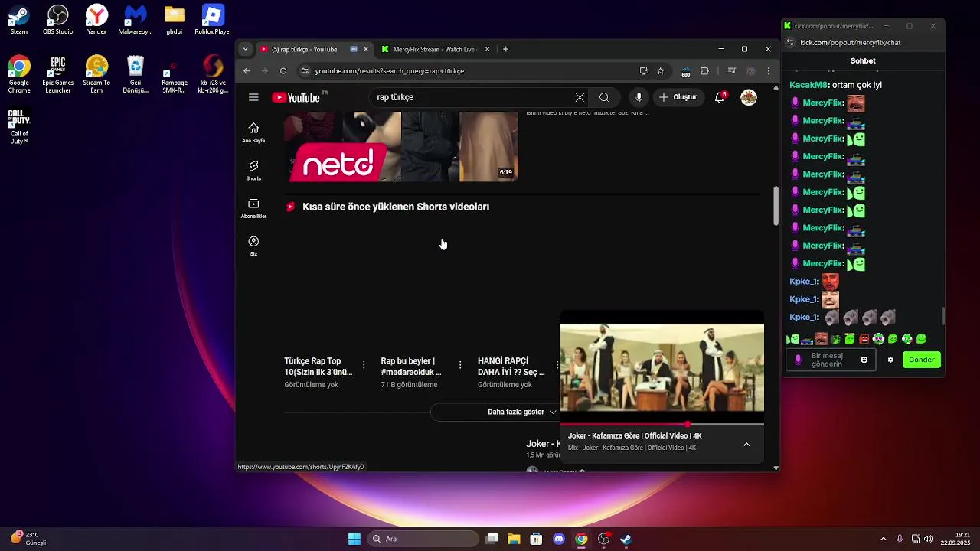Click the Oluştur create button
This screenshot has width=980, height=551.
click(678, 97)
